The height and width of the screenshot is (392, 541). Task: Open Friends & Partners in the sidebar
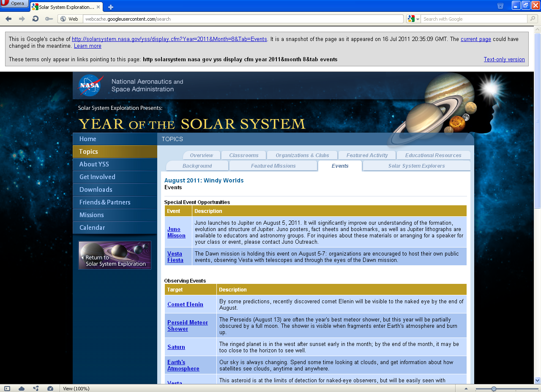(115, 202)
